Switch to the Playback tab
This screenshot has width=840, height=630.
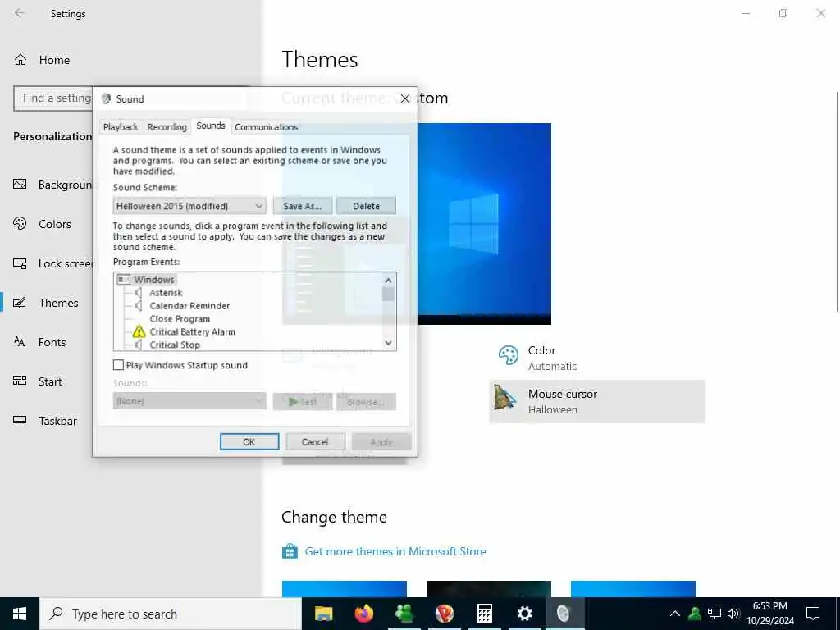pyautogui.click(x=121, y=127)
